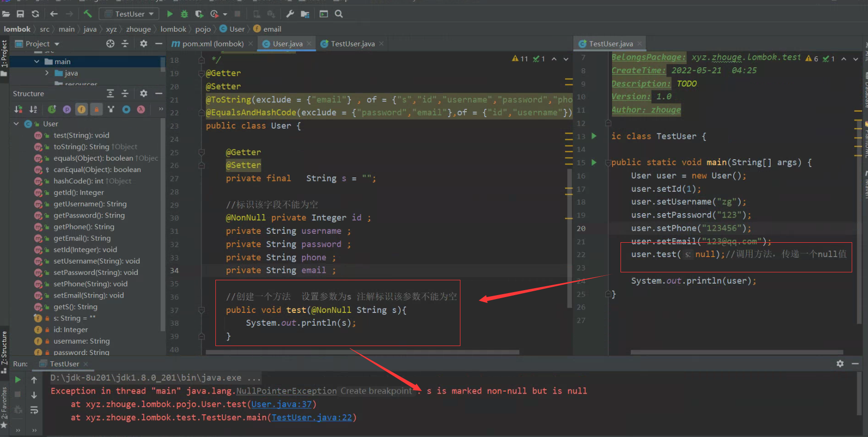Run with Coverage shield icon
The image size is (868, 437).
click(x=199, y=14)
